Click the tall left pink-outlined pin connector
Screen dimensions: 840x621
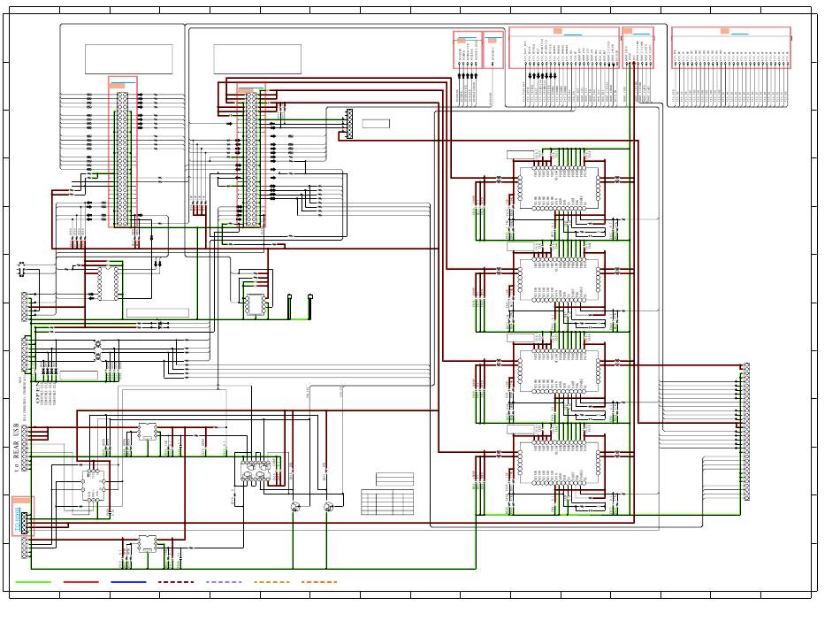[x=123, y=152]
